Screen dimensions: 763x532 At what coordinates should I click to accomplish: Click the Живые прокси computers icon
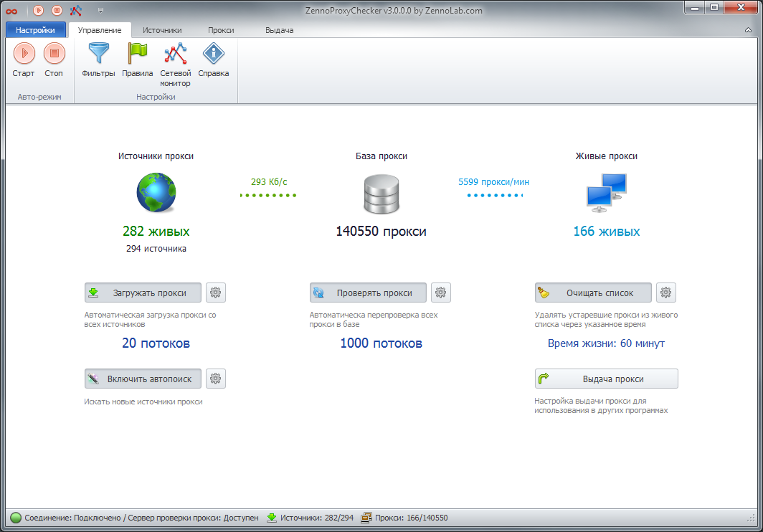606,194
